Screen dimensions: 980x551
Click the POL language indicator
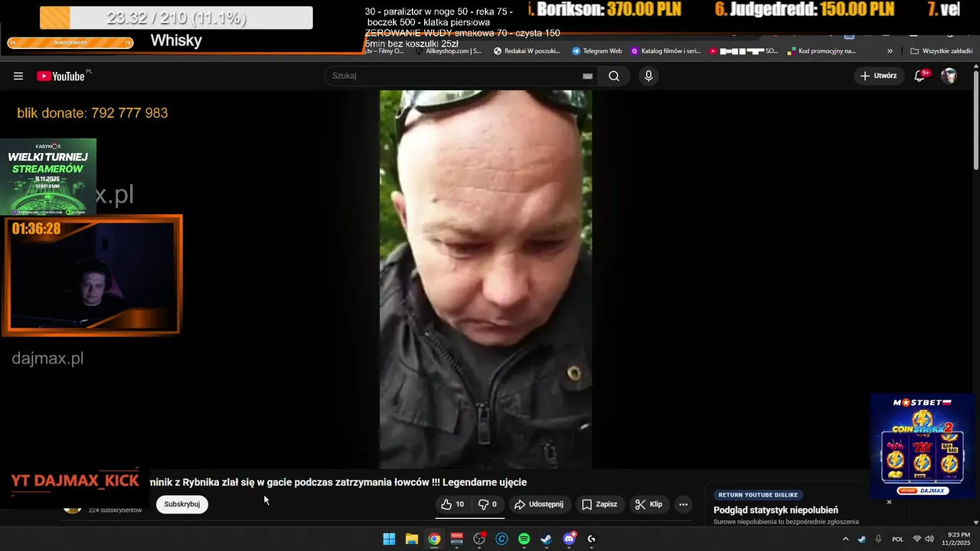point(898,539)
